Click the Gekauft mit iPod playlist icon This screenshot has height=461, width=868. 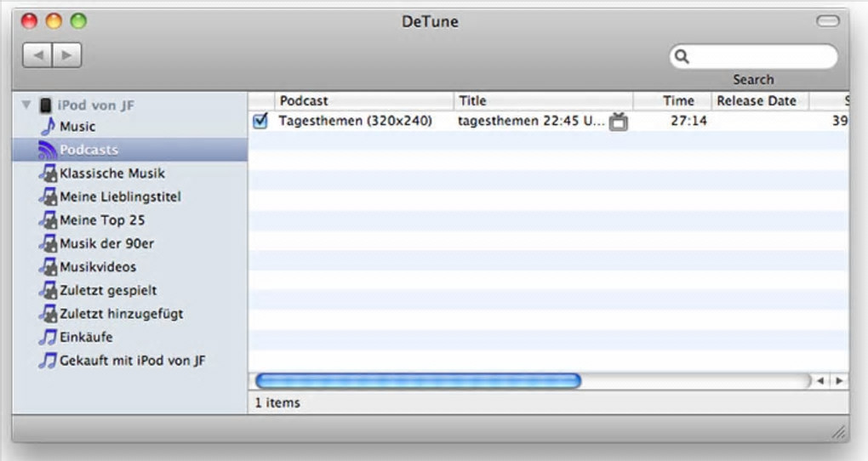pyautogui.click(x=48, y=361)
